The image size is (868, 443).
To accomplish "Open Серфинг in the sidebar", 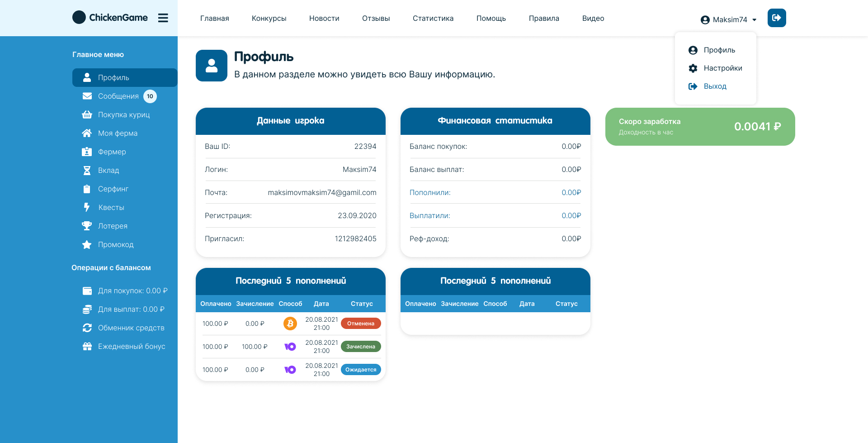I will point(113,189).
